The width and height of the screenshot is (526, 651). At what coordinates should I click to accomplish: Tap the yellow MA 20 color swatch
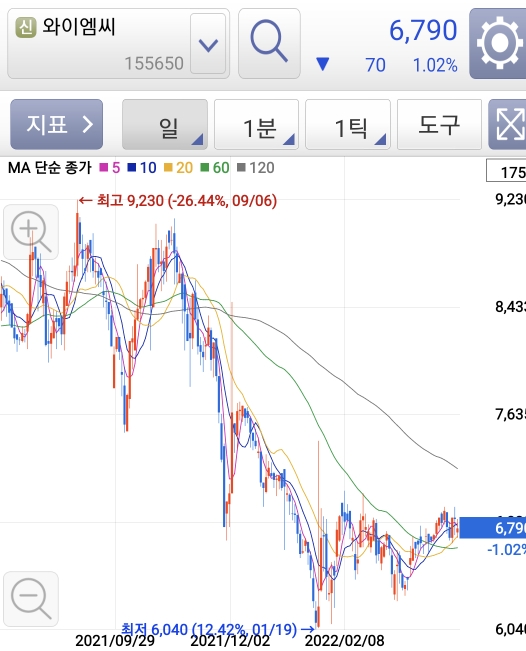pyautogui.click(x=168, y=168)
